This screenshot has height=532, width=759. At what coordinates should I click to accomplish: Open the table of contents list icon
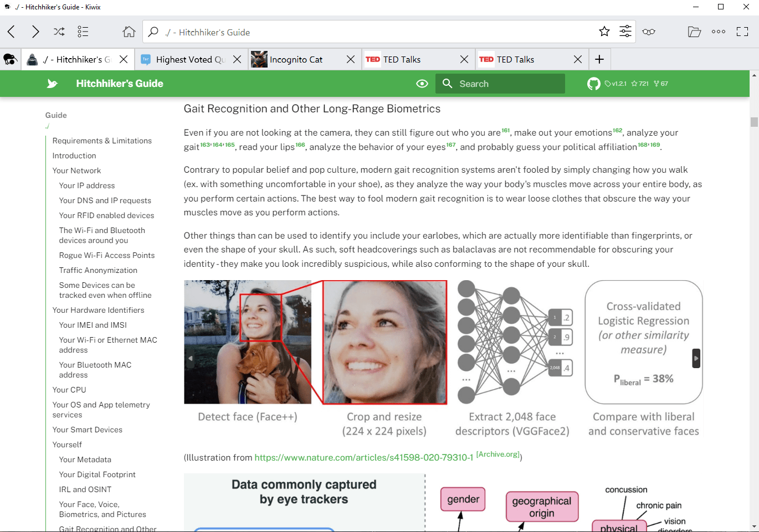tap(83, 32)
